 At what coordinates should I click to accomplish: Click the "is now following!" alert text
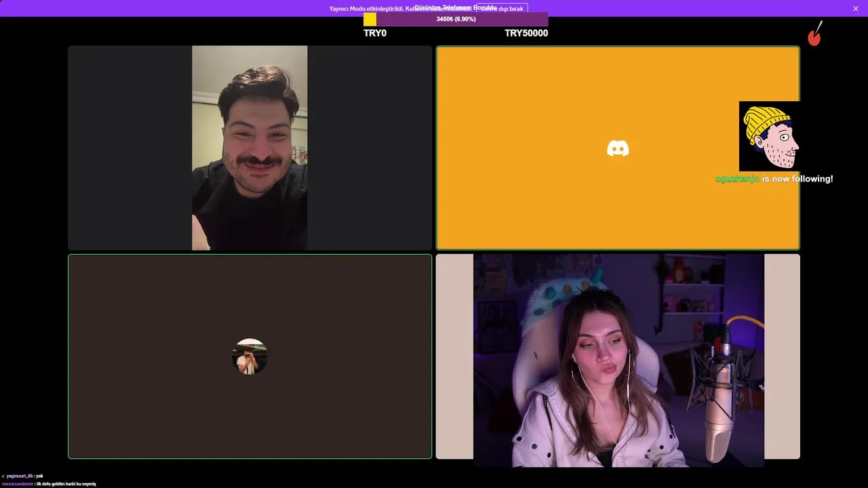tap(797, 179)
